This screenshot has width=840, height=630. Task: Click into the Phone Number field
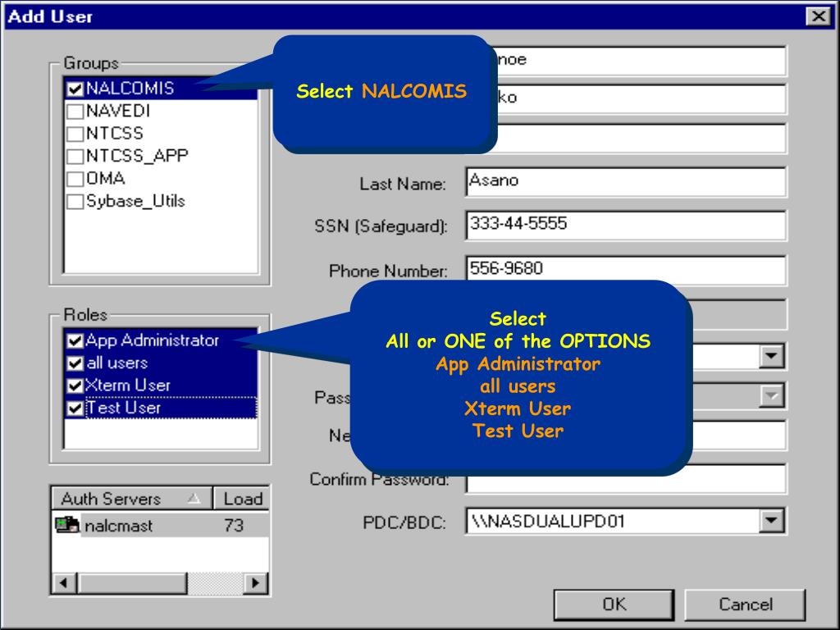click(x=626, y=269)
